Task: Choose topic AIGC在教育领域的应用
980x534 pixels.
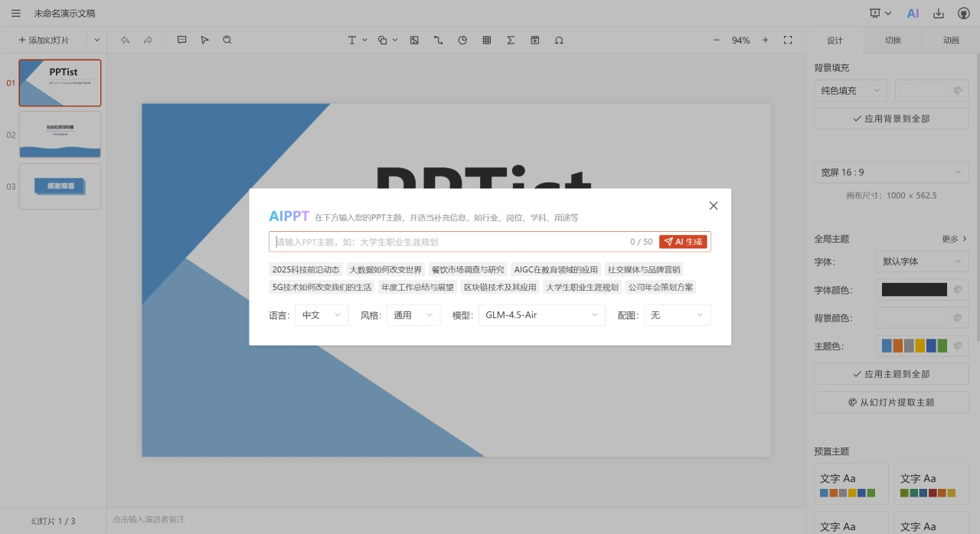Action: point(556,269)
